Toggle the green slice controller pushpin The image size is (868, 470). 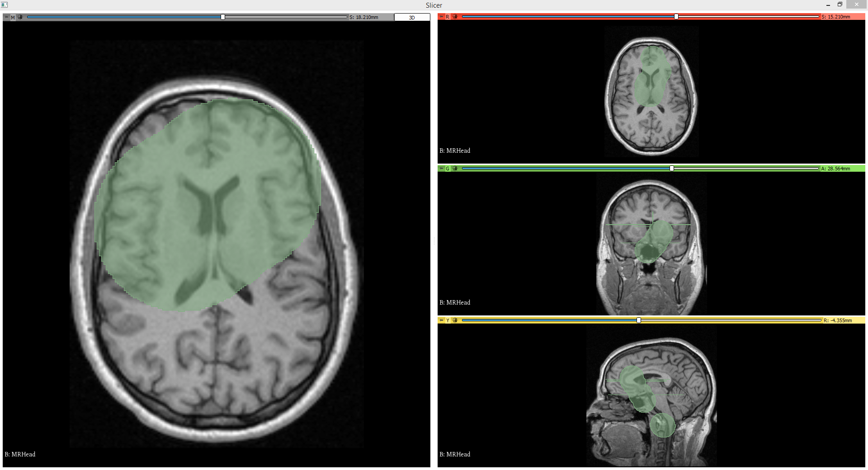442,168
